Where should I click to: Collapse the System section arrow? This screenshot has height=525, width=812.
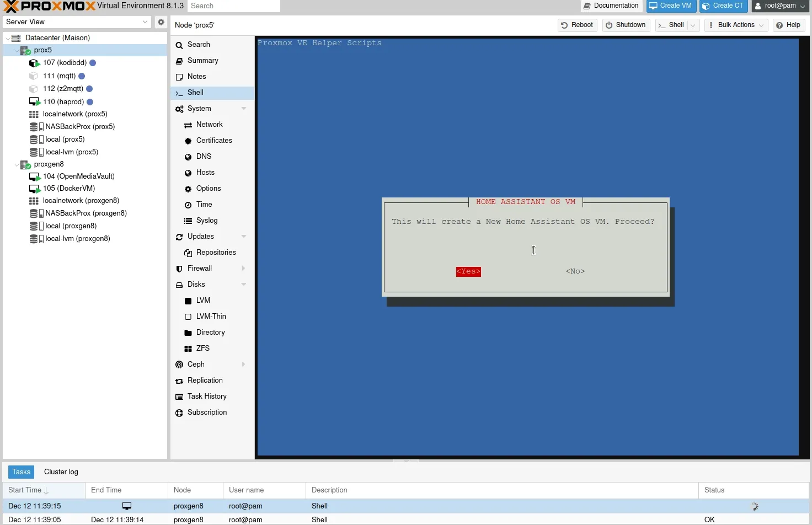click(x=244, y=109)
